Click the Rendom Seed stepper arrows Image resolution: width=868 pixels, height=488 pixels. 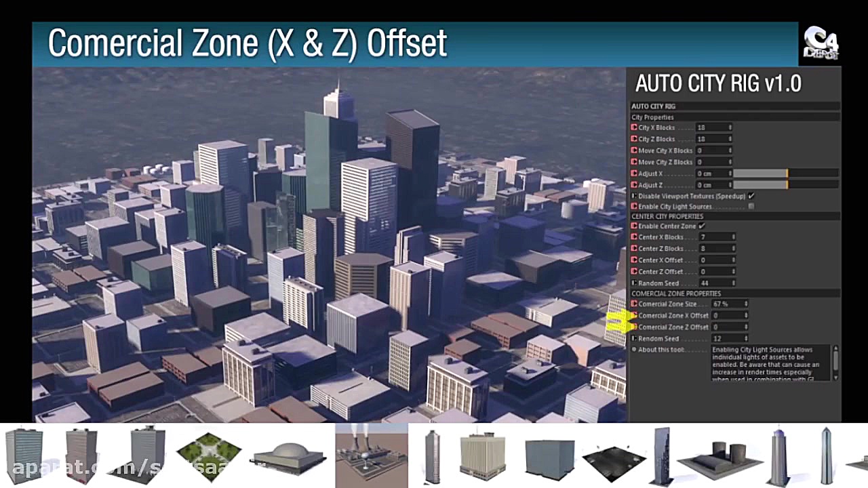(746, 338)
